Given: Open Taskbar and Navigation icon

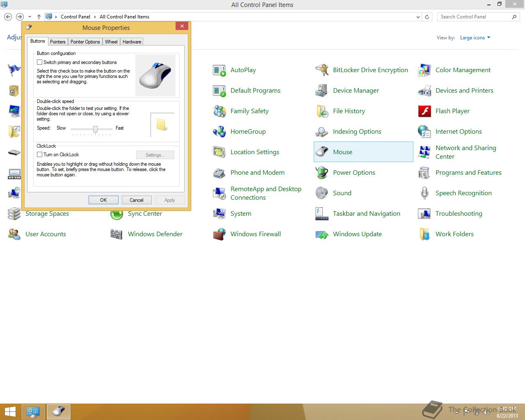Looking at the screenshot, I should [x=322, y=214].
